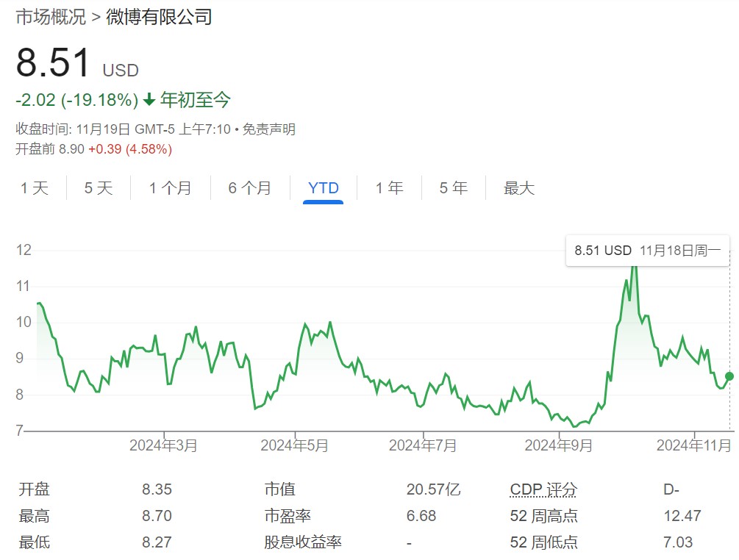739x560 pixels.
Task: Click the large 8.51 price figure
Action: (x=53, y=62)
